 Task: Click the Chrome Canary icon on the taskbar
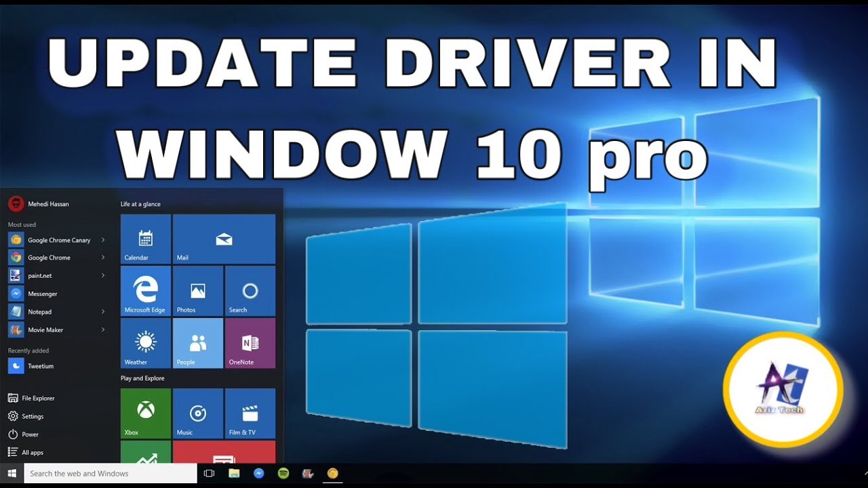[x=332, y=473]
